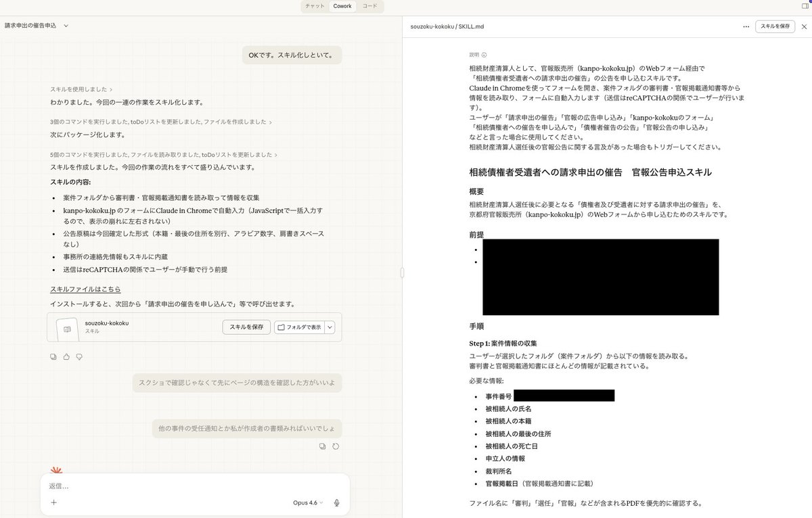Click the souzoku-kokoku / SKILL.md breadcrumb

tap(447, 26)
